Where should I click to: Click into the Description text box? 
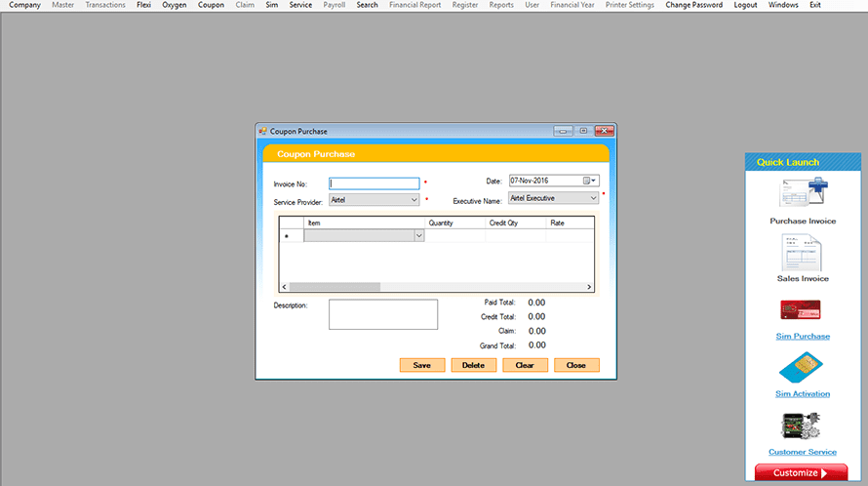point(383,314)
